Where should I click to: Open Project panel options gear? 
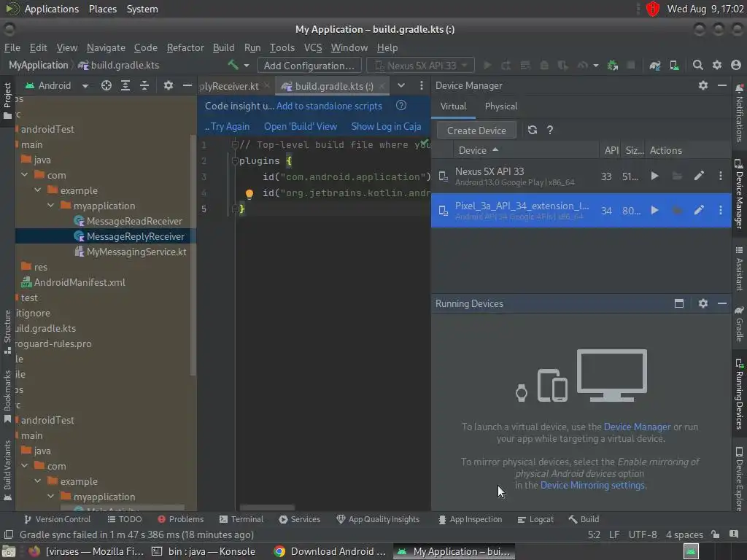169,85
